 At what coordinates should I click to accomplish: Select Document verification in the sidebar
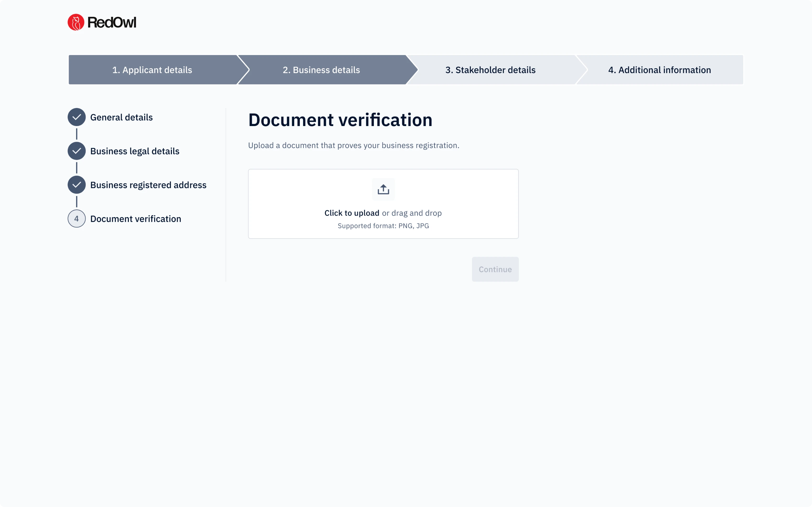pos(135,219)
